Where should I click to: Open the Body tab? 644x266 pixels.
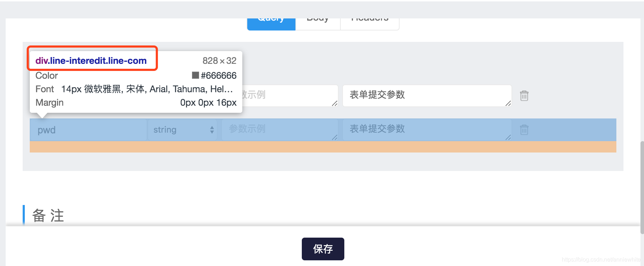[318, 24]
